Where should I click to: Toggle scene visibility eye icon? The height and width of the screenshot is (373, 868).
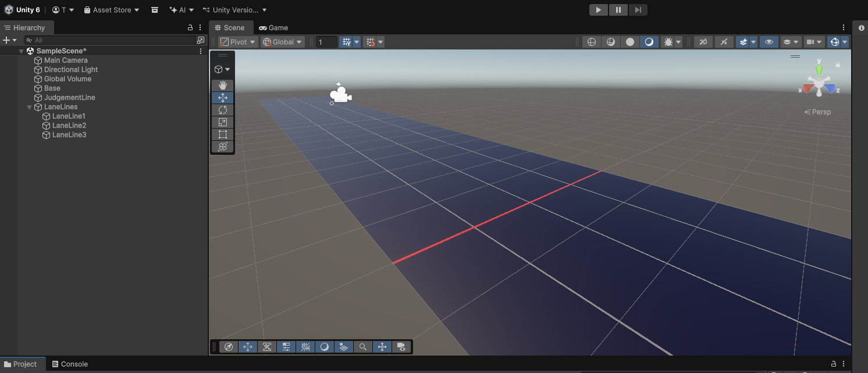click(x=769, y=42)
